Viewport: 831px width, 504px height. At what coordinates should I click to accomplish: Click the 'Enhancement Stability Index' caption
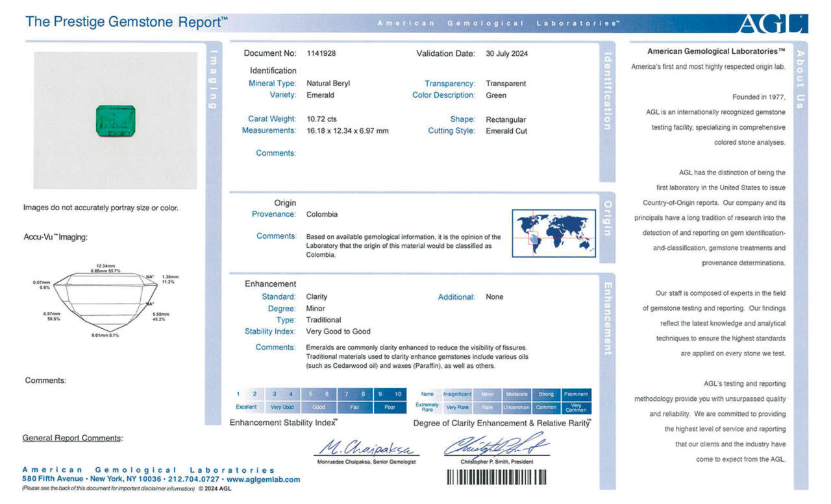coord(284,422)
